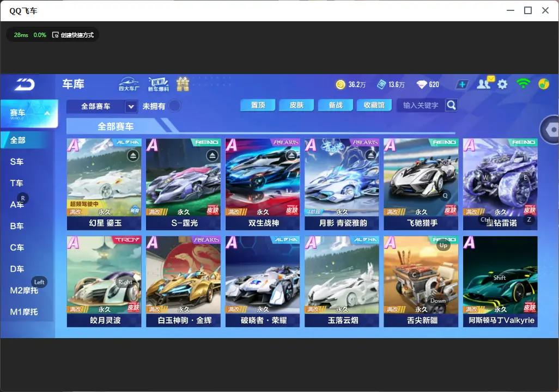
Task: Click the 皮肤 filter button
Action: [x=296, y=105]
